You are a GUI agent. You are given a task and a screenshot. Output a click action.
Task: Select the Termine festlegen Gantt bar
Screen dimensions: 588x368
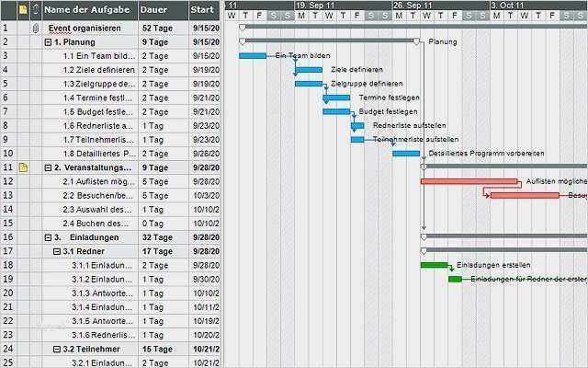pyautogui.click(x=337, y=98)
